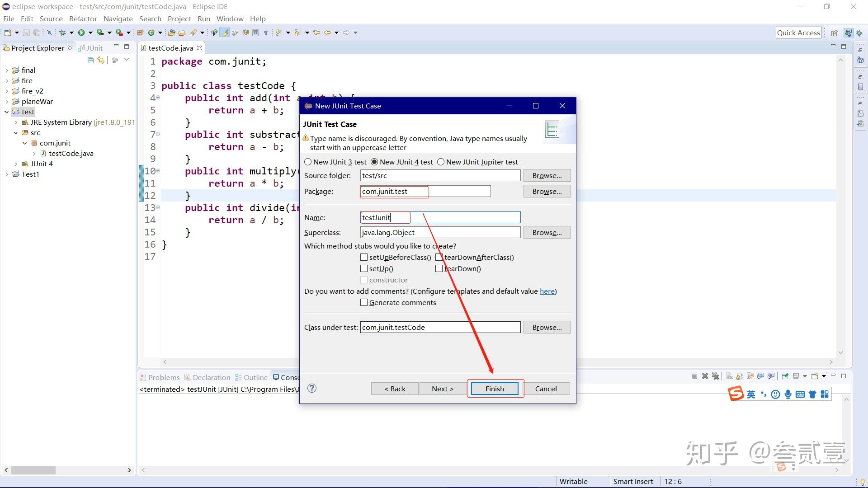Open the Refactor menu

pos(83,19)
